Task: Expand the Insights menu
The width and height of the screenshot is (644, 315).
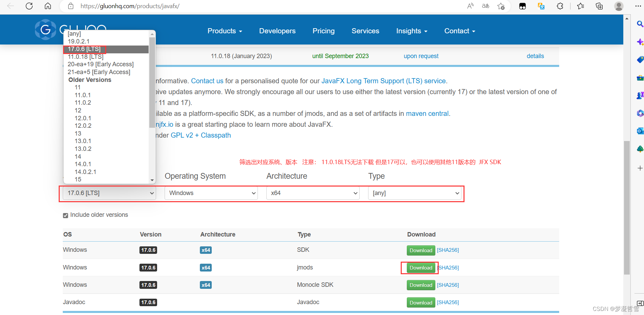Action: (x=412, y=31)
